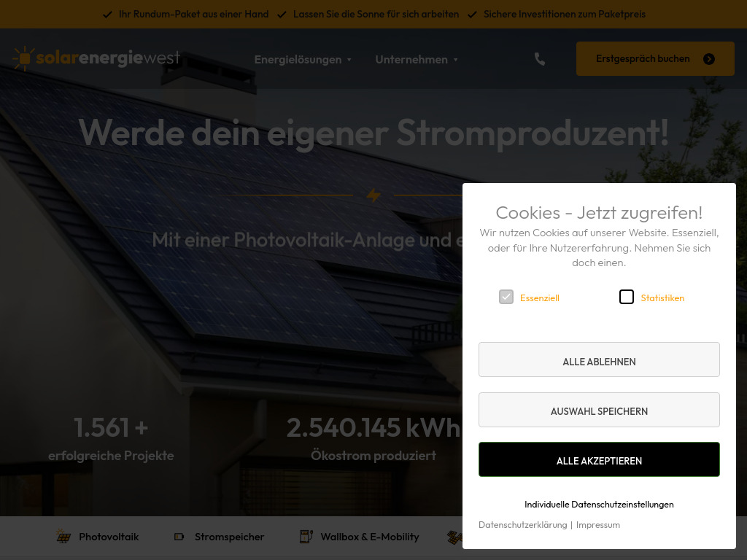This screenshot has width=747, height=560.
Task: Select Energielösungen in the navigation bar
Action: tap(298, 59)
